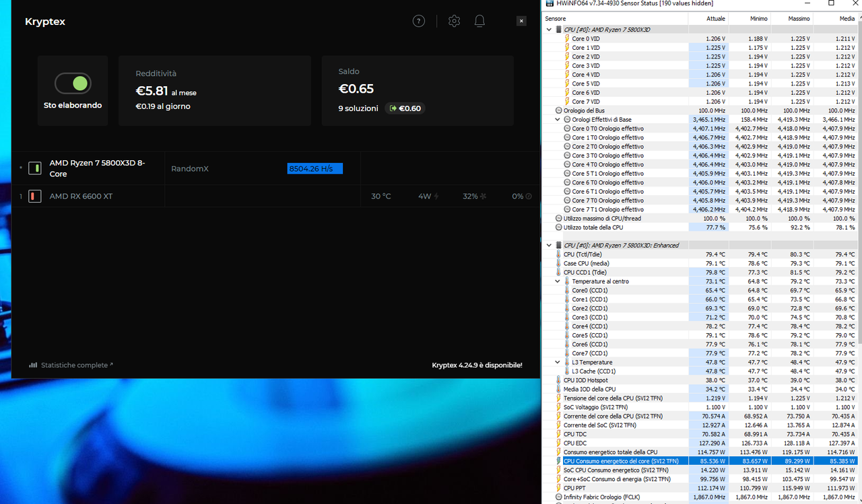The height and width of the screenshot is (504, 862).
Task: Select the Media IOD della CPU row
Action: 700,389
